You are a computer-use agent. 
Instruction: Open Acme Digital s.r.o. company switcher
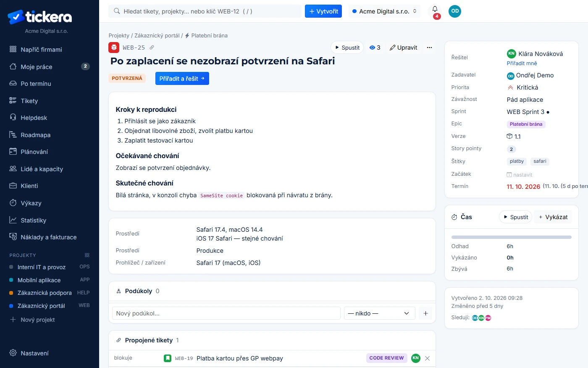point(384,11)
